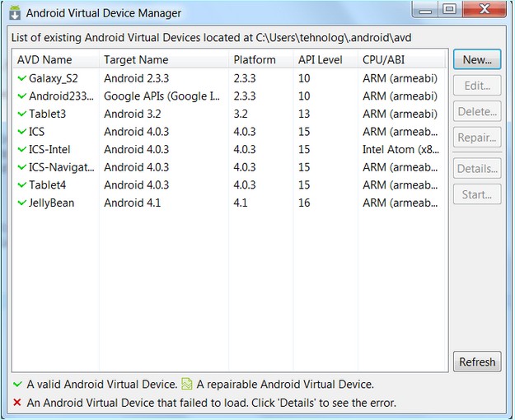515x420 pixels.
Task: Open the Details... button
Action: (x=477, y=169)
